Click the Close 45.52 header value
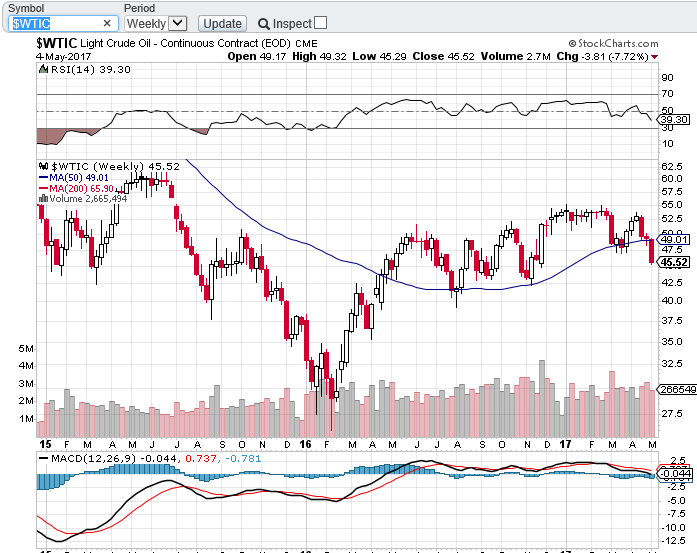 click(443, 56)
